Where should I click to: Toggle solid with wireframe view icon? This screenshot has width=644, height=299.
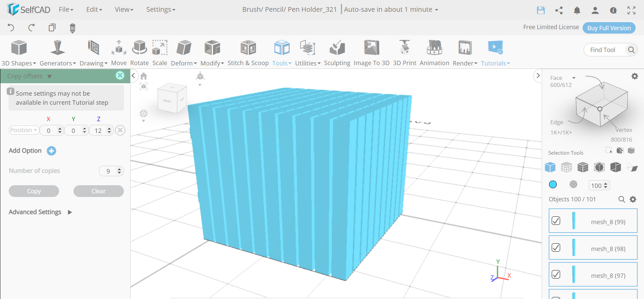coord(583,167)
